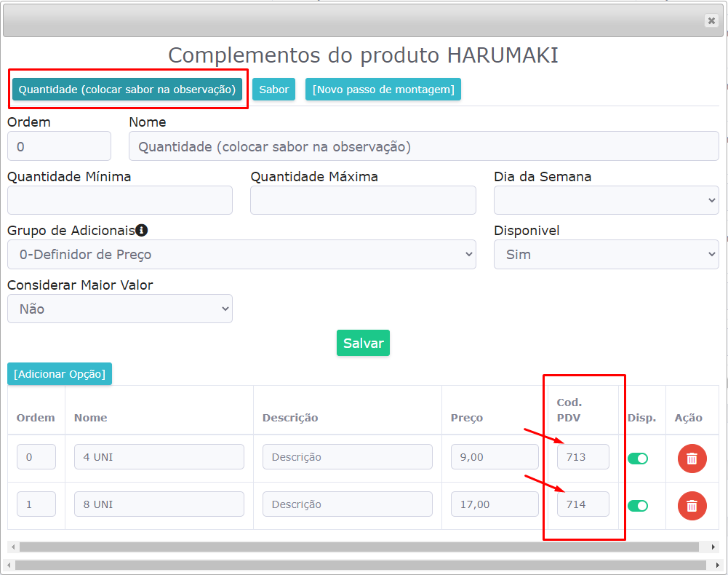Viewport: 728px width, 575px height.
Task: Click the Cod. PDV column header
Action: pyautogui.click(x=569, y=410)
